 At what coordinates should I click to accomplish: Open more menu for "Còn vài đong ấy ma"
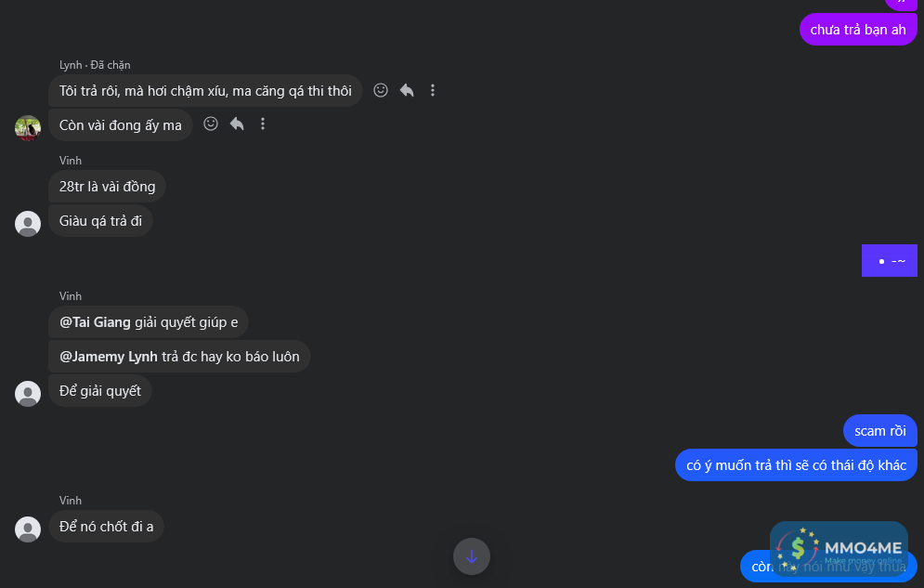pyautogui.click(x=263, y=124)
